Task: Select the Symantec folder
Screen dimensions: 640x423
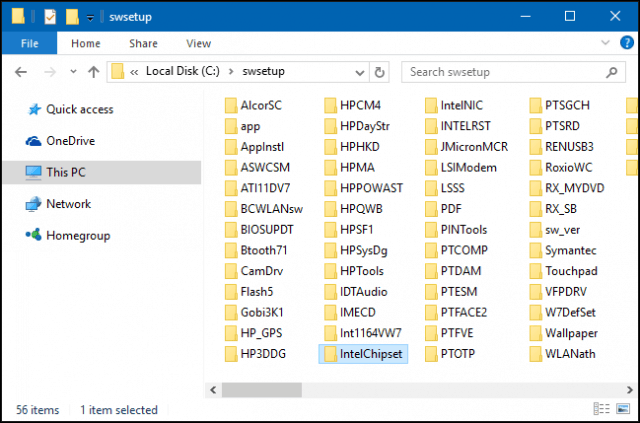Action: (563, 250)
